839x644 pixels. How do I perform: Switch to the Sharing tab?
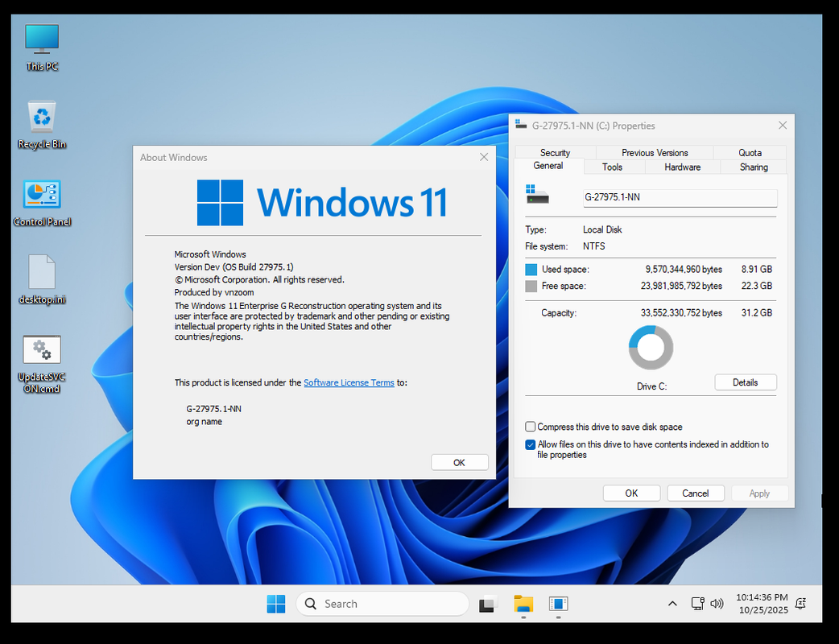tap(754, 167)
